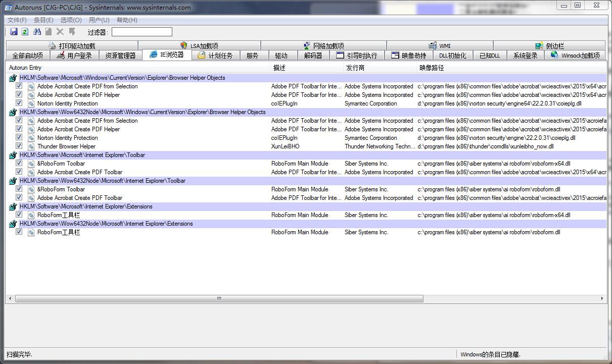Viewport: 612px width, 364px height.
Task: Uncheck Norton Identity Protection under first key
Action: coord(19,103)
